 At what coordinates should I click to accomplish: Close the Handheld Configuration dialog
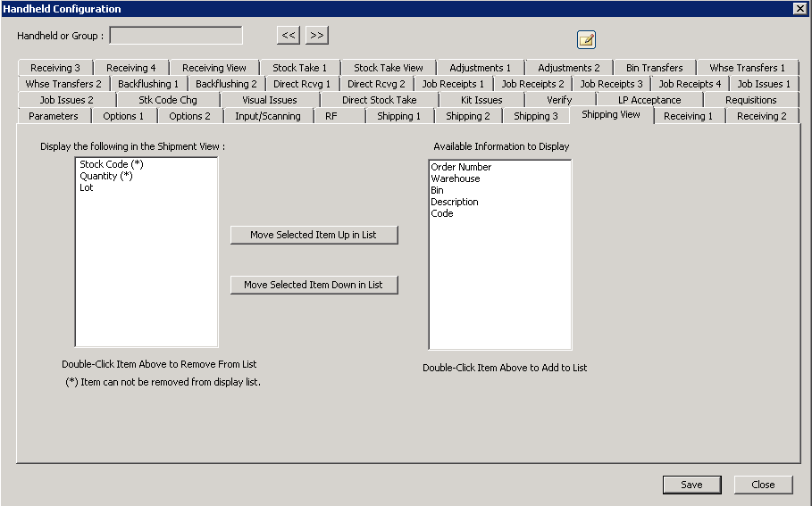[763, 485]
